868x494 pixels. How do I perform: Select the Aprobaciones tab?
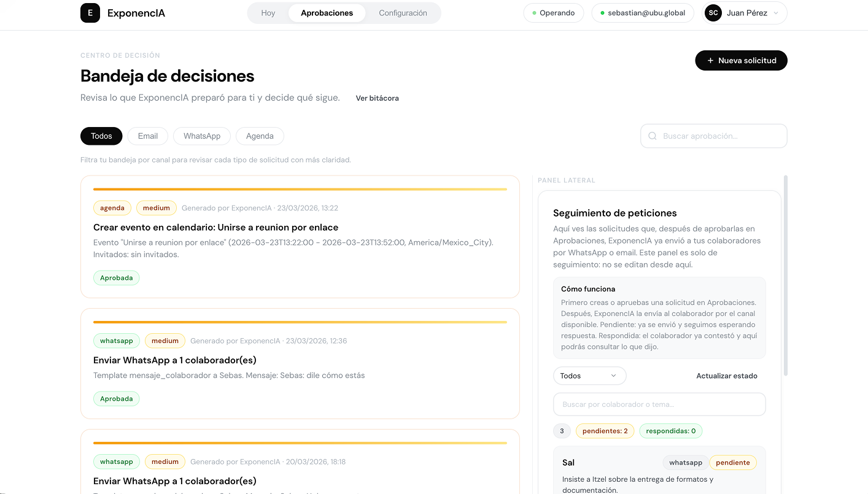(327, 13)
